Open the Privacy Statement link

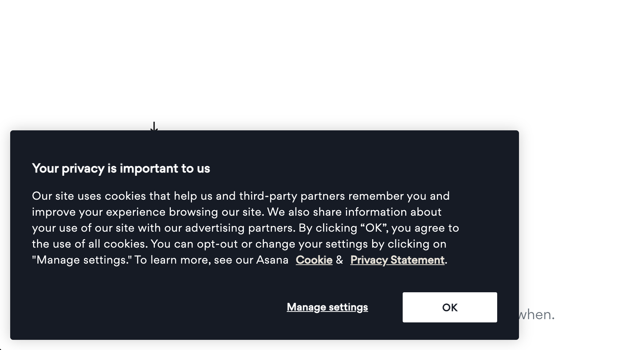coord(397,260)
